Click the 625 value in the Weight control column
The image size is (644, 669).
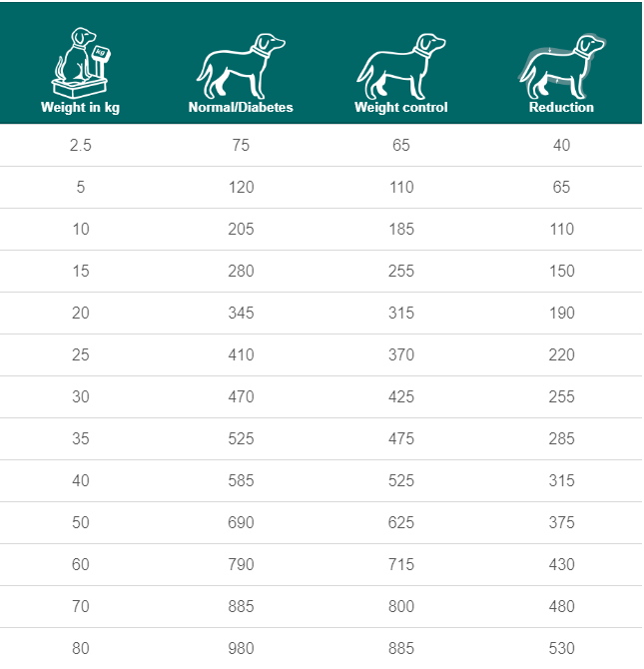401,522
